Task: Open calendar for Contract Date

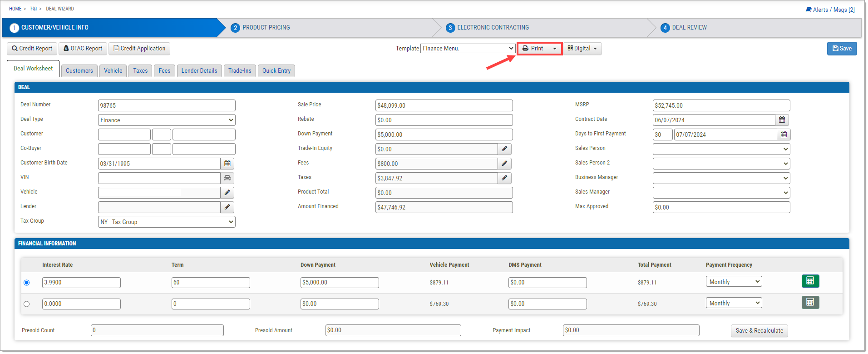Action: click(x=782, y=120)
